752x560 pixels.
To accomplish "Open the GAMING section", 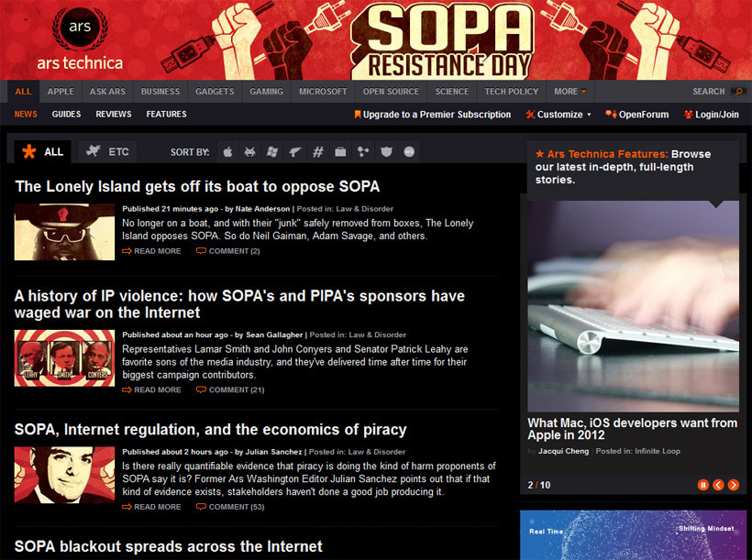I will [266, 91].
